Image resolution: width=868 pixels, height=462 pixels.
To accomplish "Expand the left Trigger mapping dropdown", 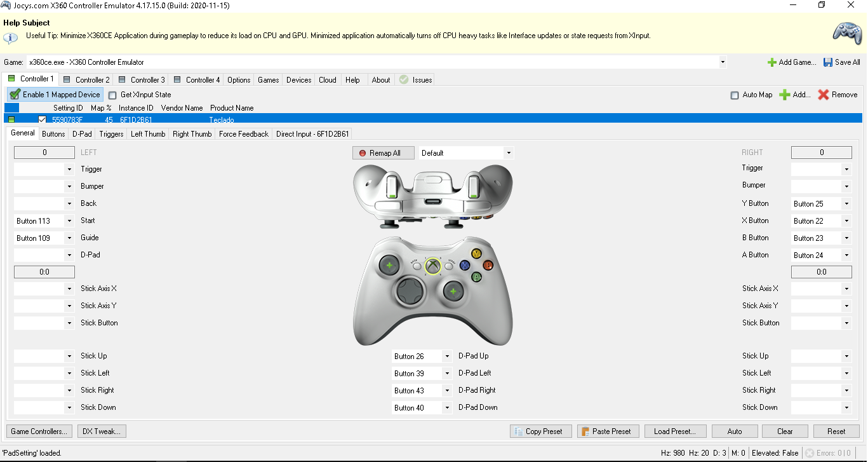I will (x=69, y=170).
